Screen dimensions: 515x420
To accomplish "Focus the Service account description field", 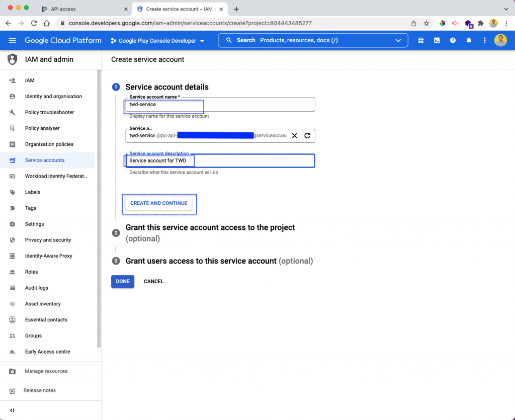I will tap(220, 161).
